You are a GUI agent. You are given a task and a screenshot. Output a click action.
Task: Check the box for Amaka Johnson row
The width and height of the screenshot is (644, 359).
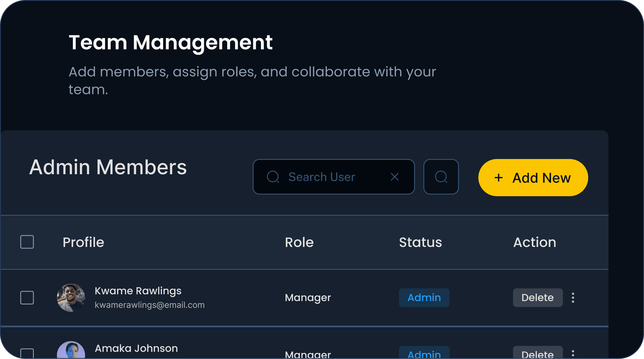27,354
